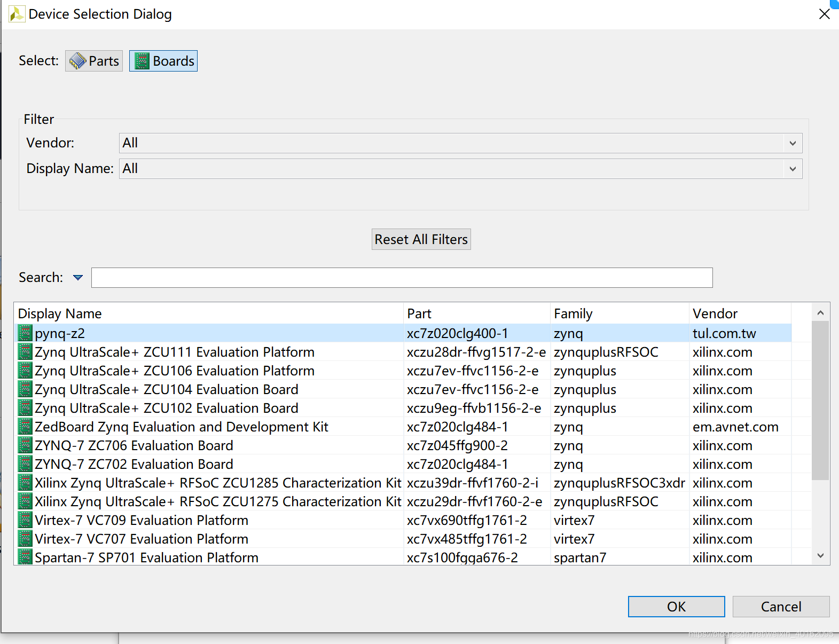The height and width of the screenshot is (644, 839).
Task: Click the board list scrollbar thumb
Action: click(820, 400)
